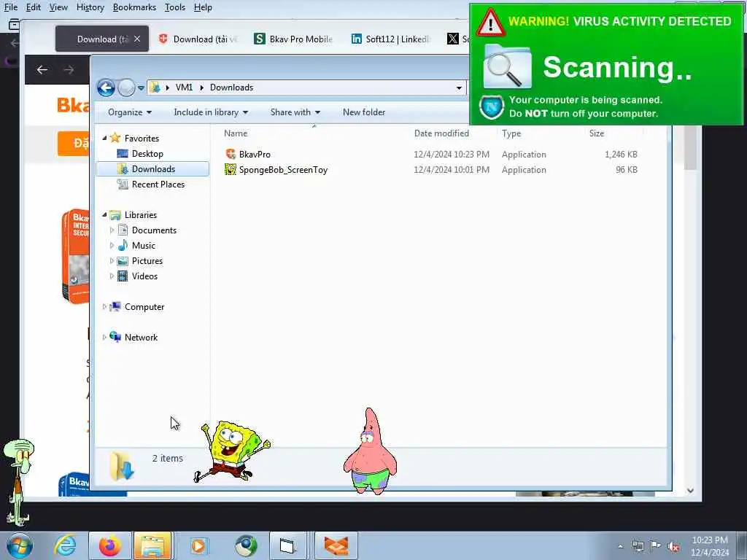The width and height of the screenshot is (747, 560).
Task: Open the address bar history dropdown arrow
Action: click(459, 87)
